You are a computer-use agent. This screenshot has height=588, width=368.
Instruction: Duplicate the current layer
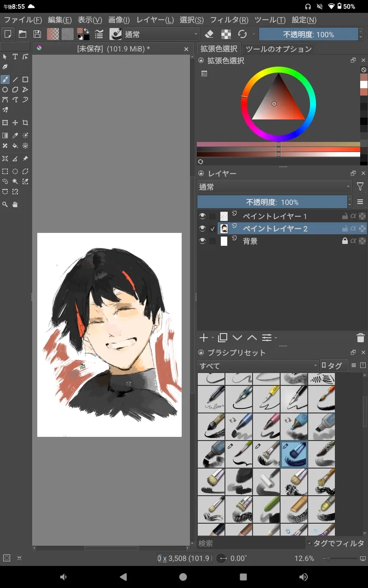click(x=222, y=338)
